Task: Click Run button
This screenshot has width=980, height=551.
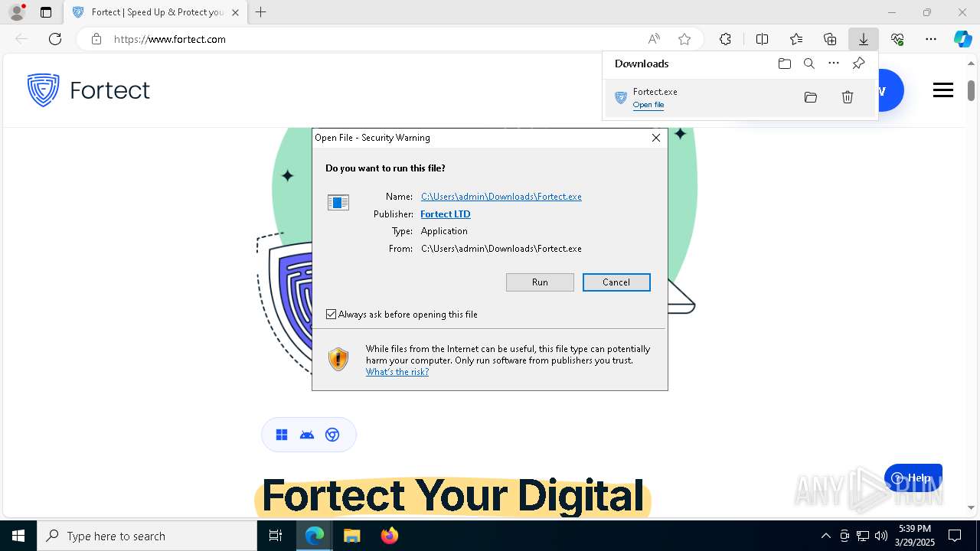Action: coord(540,282)
